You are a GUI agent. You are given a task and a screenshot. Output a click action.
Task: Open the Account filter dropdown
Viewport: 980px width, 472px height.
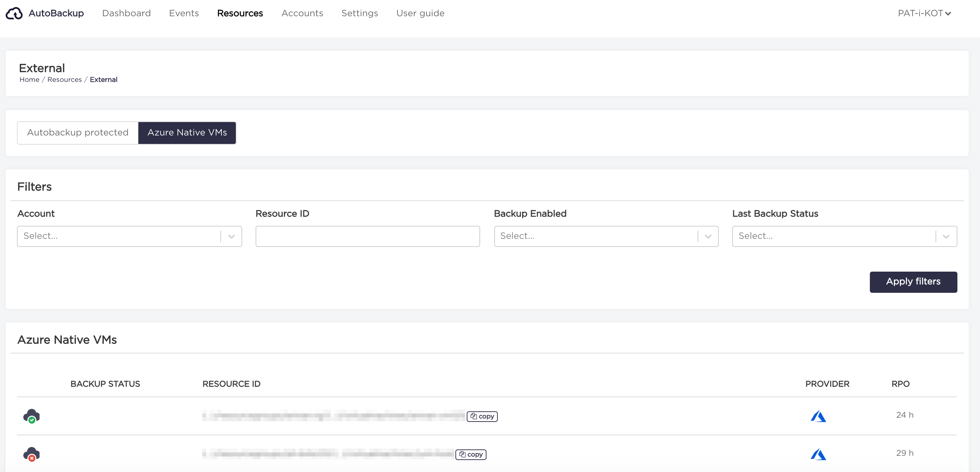[x=129, y=236]
